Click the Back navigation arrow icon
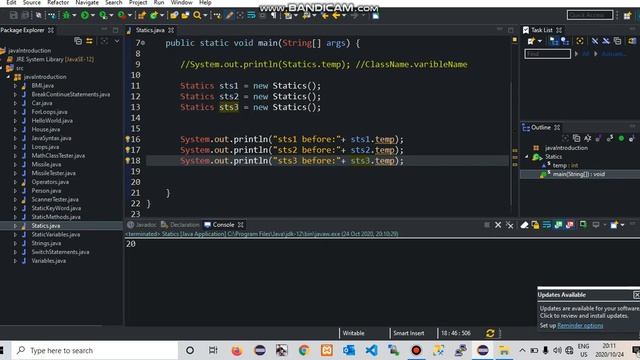640x360 pixels. (336, 16)
